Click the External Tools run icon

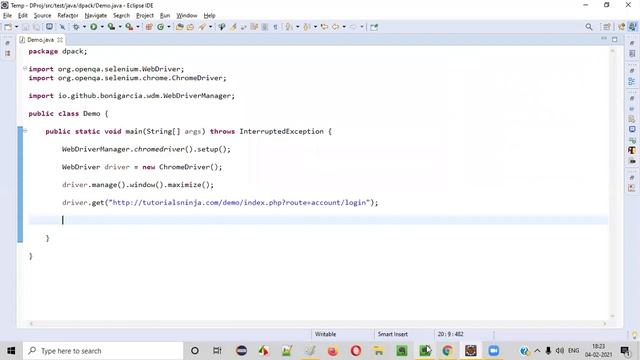[129, 27]
